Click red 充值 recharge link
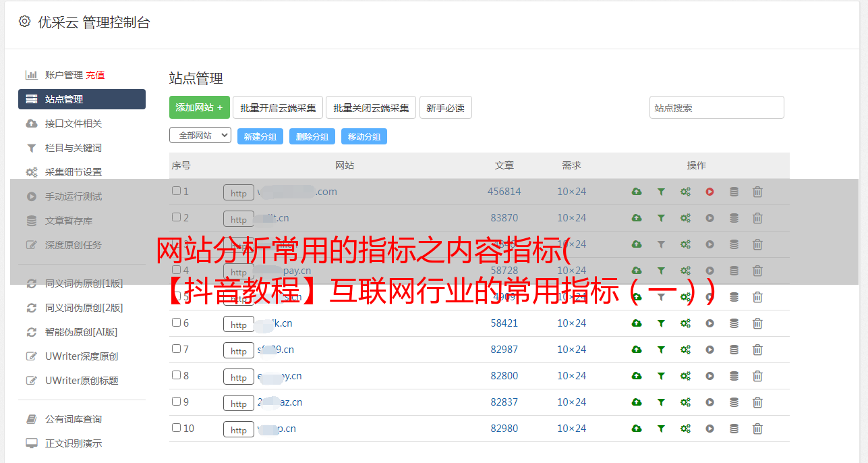 (x=95, y=75)
